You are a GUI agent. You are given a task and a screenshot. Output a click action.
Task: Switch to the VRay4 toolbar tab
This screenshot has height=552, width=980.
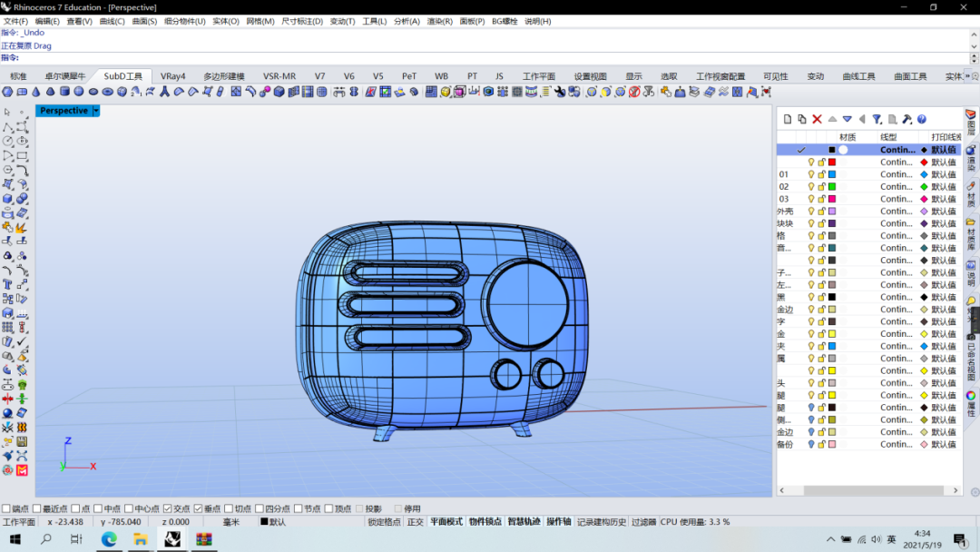click(x=172, y=76)
